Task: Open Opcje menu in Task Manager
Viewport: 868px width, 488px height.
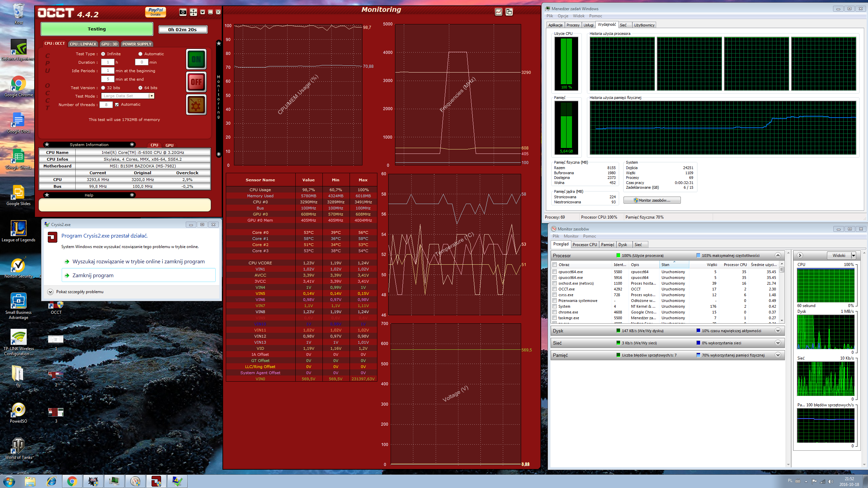Action: 563,16
